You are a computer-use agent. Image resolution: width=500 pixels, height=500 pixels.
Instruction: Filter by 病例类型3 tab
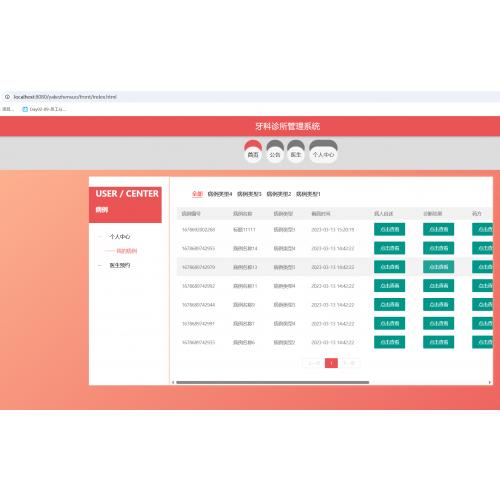click(x=249, y=194)
